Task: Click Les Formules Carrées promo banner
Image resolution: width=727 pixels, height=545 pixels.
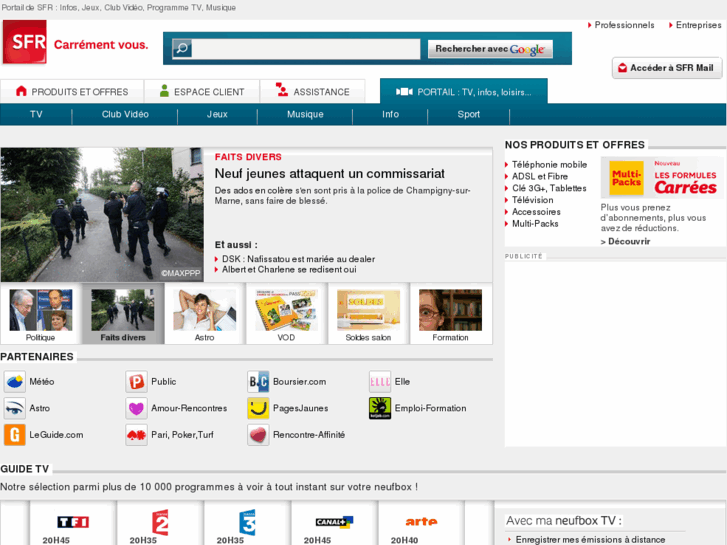Action: pyautogui.click(x=662, y=178)
